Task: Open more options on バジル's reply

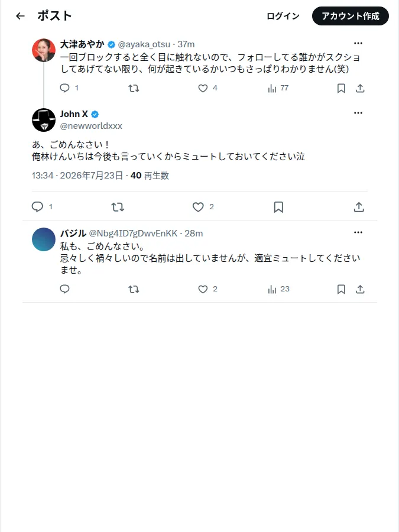Action: click(358, 232)
